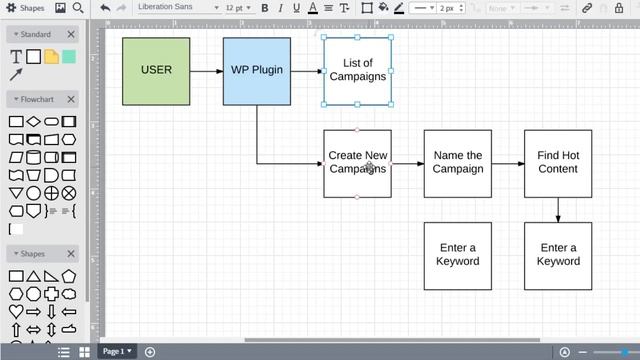This screenshot has height=360, width=640.
Task: Select the flowchart terminator shape
Action: pos(51,122)
